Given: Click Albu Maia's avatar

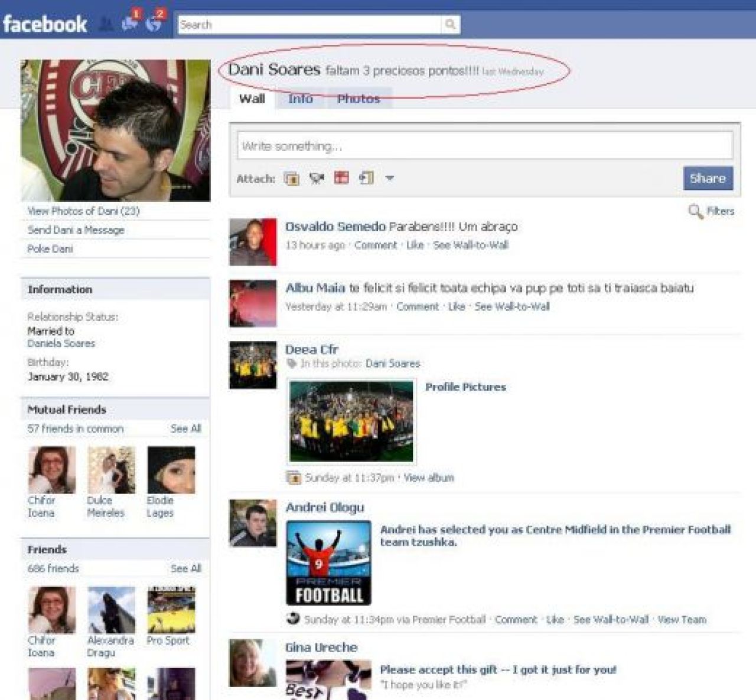Looking at the screenshot, I should (x=253, y=303).
